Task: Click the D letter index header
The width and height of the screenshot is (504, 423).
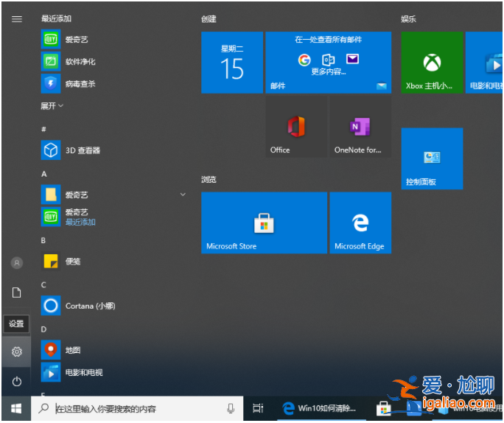Action: [43, 329]
